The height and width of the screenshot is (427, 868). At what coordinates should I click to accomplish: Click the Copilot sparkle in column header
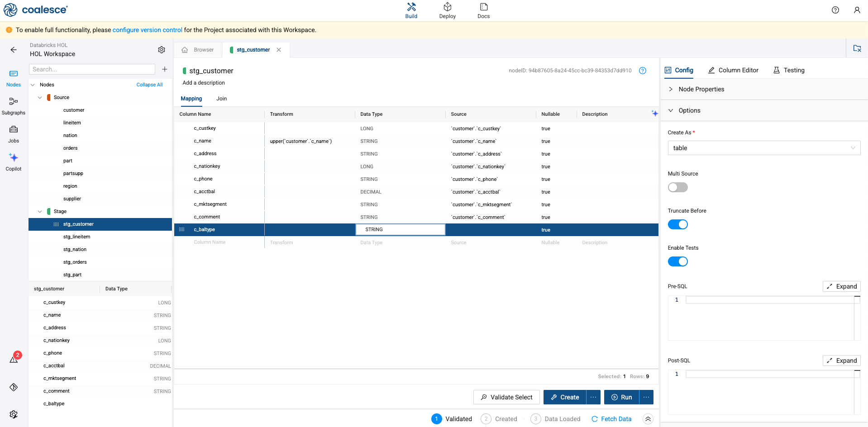coord(654,114)
